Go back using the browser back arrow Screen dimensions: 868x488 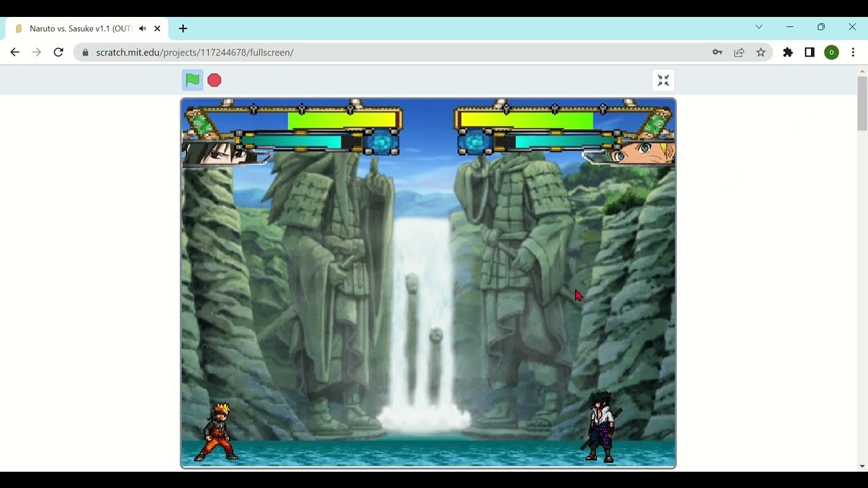(x=15, y=52)
